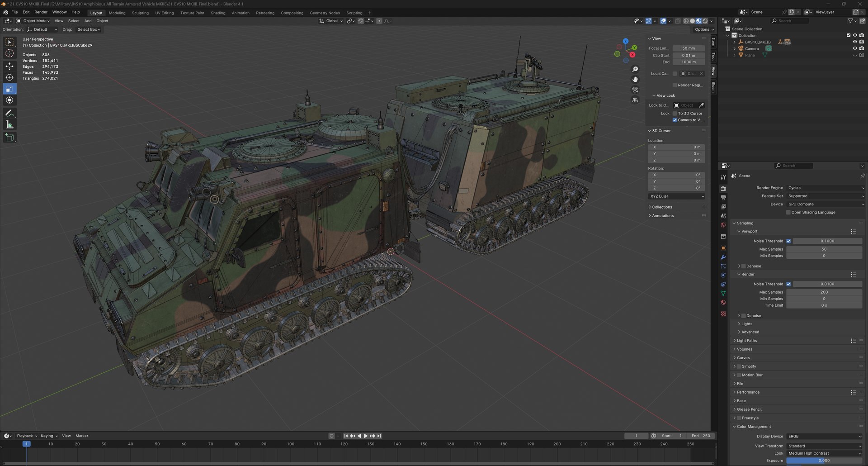The width and height of the screenshot is (868, 466).
Task: Toggle camera view with the camera icon
Action: (635, 90)
